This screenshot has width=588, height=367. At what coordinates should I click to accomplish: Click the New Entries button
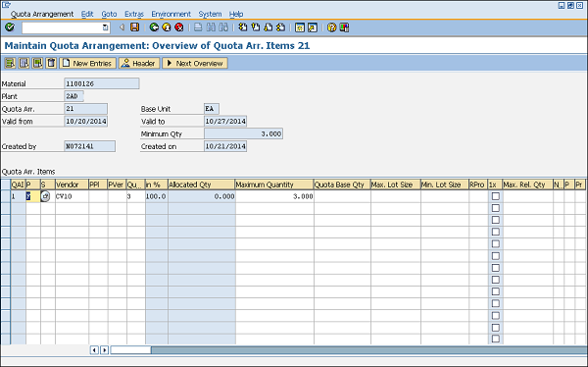click(88, 63)
